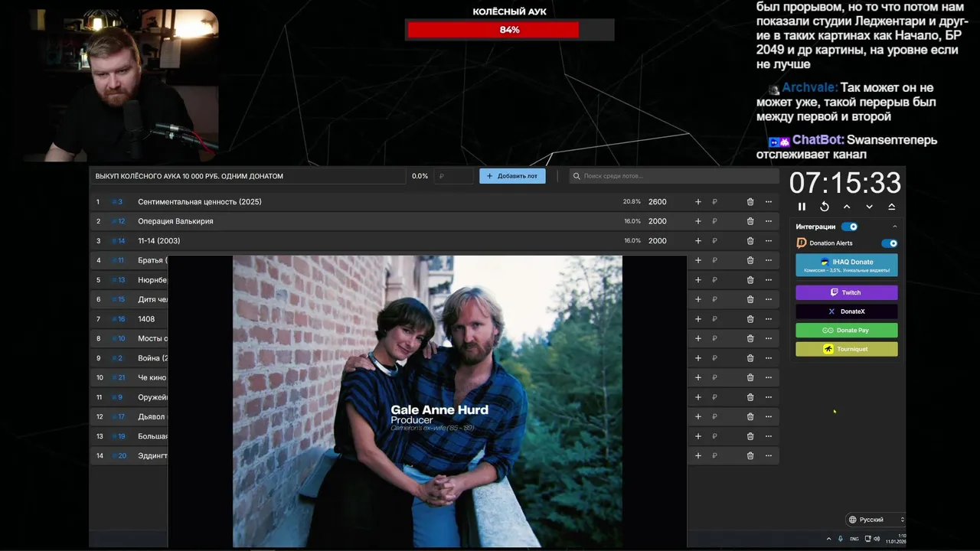Connect the Tourniquet integration
The width and height of the screenshot is (980, 551).
[847, 349]
